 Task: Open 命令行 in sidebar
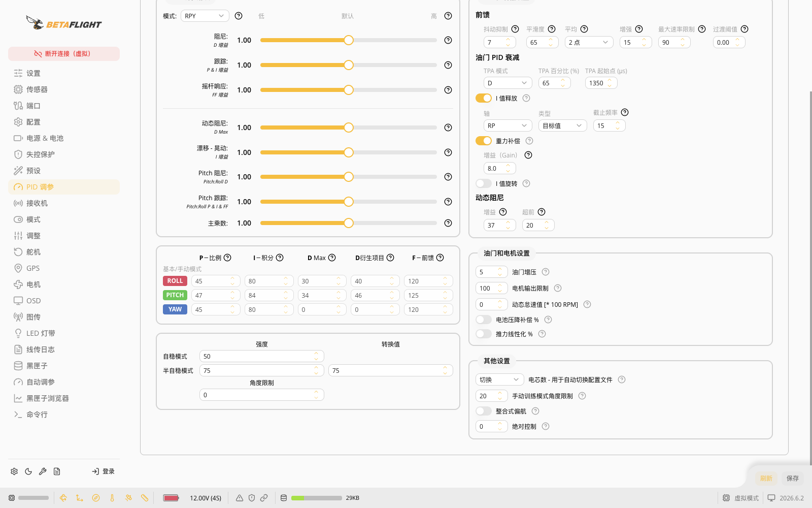(64, 415)
